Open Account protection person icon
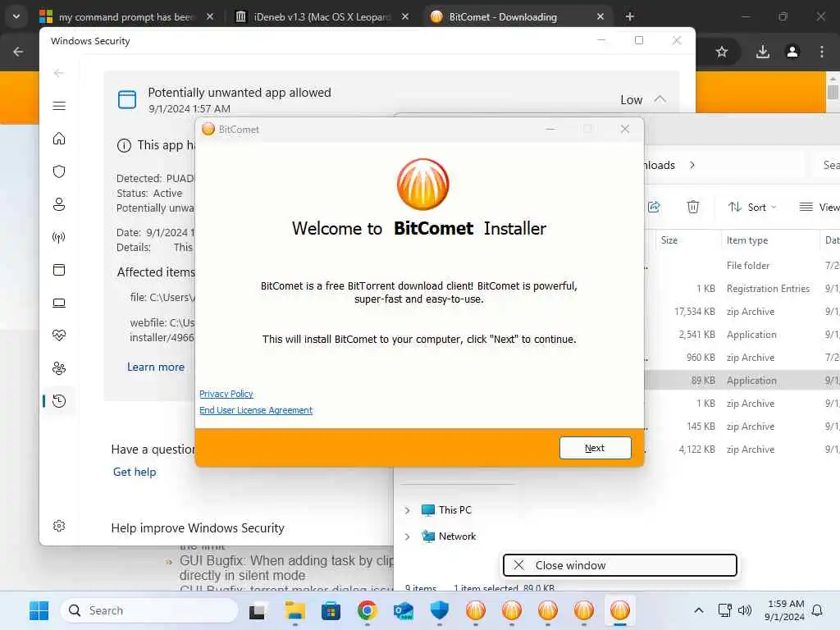The height and width of the screenshot is (630, 840). click(x=59, y=204)
